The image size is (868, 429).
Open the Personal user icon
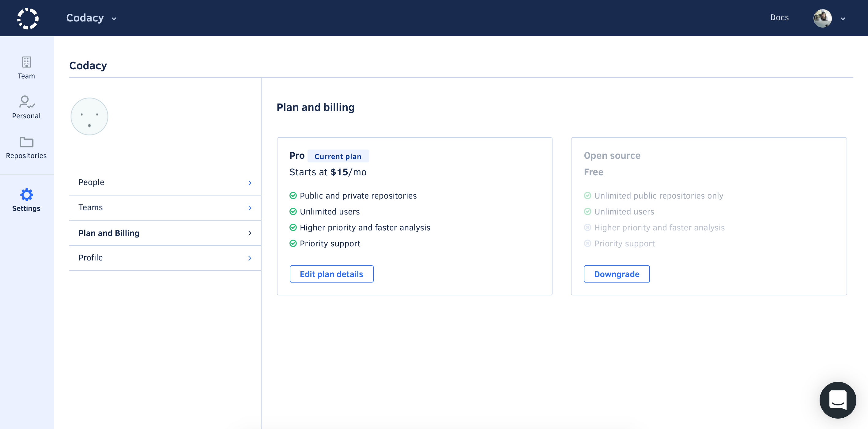coord(26,102)
